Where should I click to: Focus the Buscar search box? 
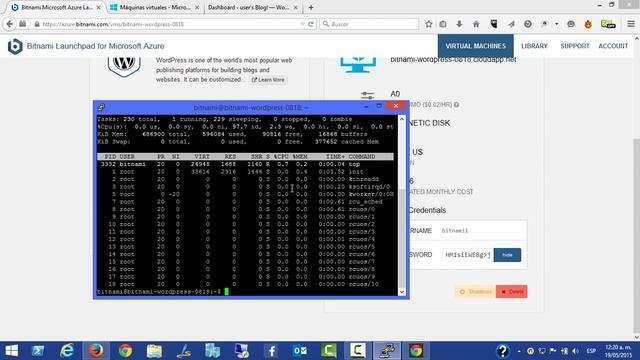pyautogui.click(x=369, y=24)
